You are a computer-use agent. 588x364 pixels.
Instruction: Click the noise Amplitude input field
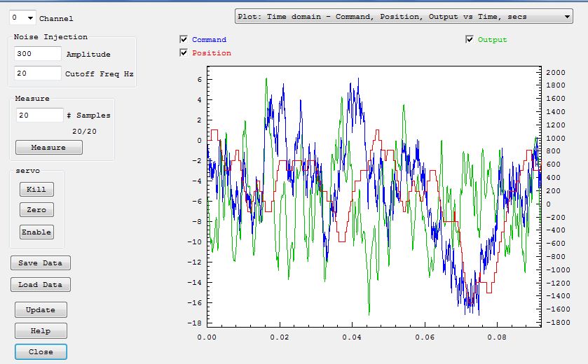38,54
